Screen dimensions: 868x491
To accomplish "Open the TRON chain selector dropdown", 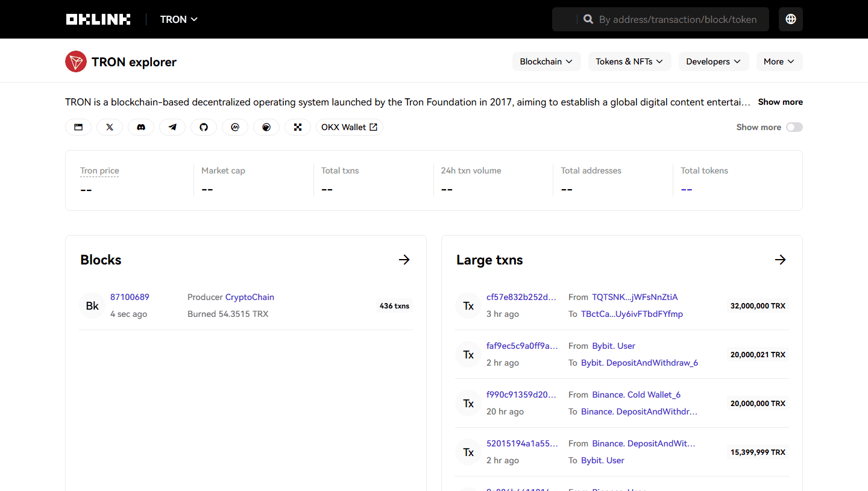I will pos(179,19).
